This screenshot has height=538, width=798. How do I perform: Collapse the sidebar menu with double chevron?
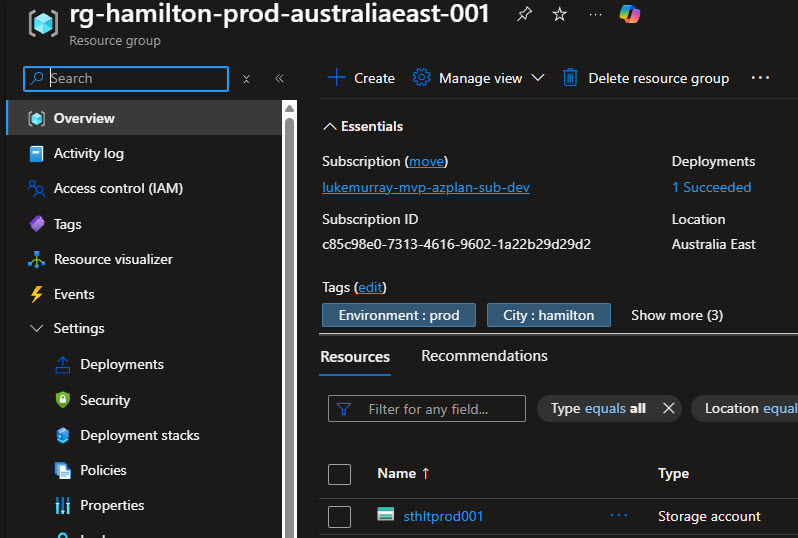[x=279, y=78]
